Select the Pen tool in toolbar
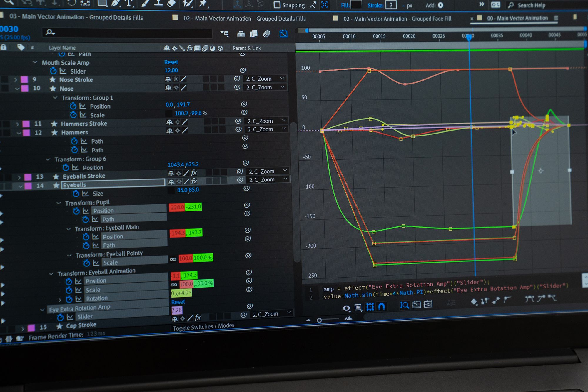Viewport: 588px width, 392px height. click(x=116, y=3)
